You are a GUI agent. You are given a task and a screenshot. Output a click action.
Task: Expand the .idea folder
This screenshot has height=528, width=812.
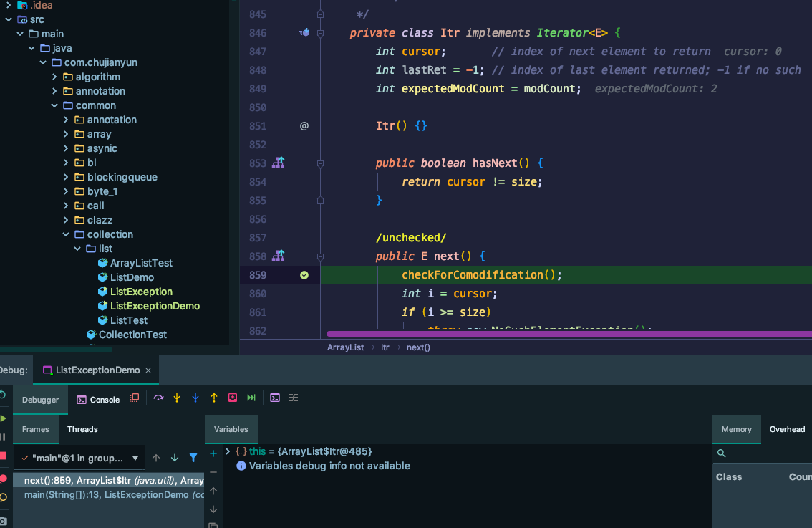click(x=9, y=5)
